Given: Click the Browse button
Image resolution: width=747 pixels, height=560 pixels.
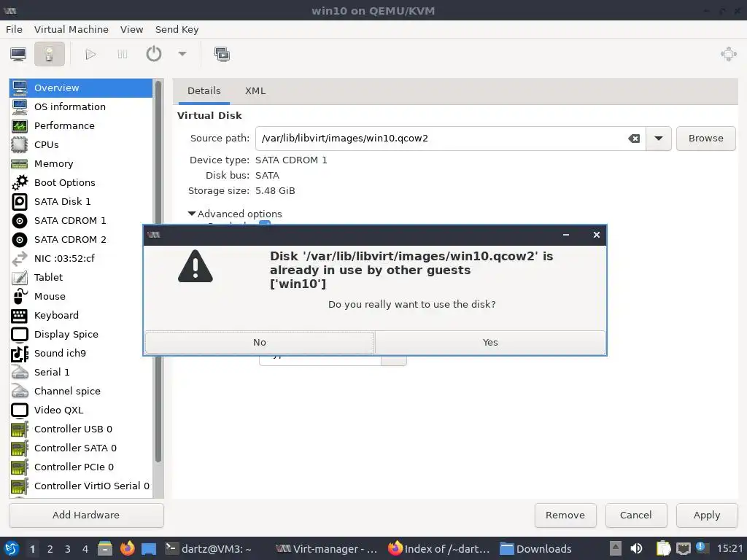Looking at the screenshot, I should coord(705,139).
